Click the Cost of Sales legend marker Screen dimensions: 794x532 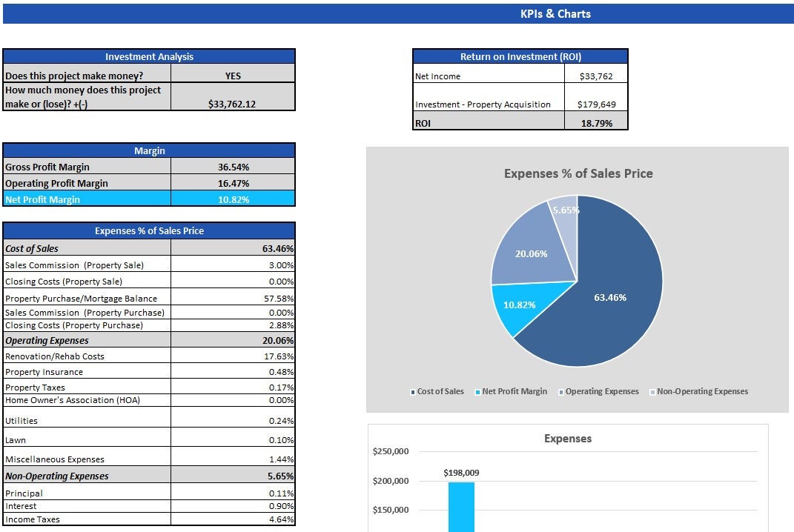[x=413, y=391]
